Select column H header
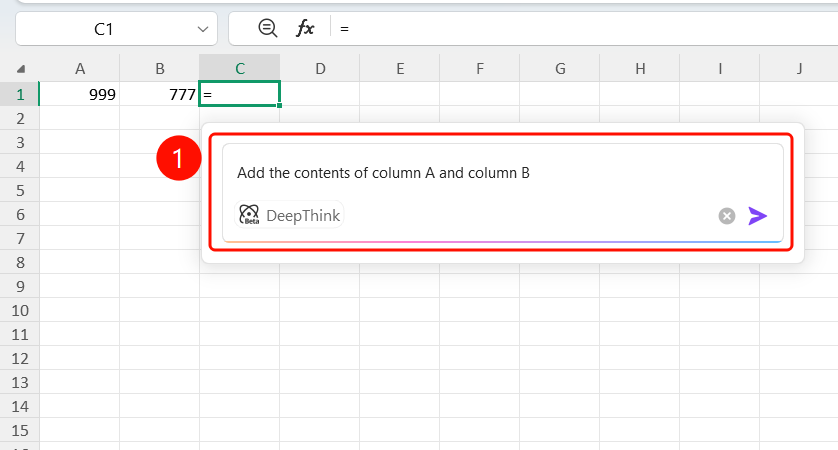 tap(640, 68)
